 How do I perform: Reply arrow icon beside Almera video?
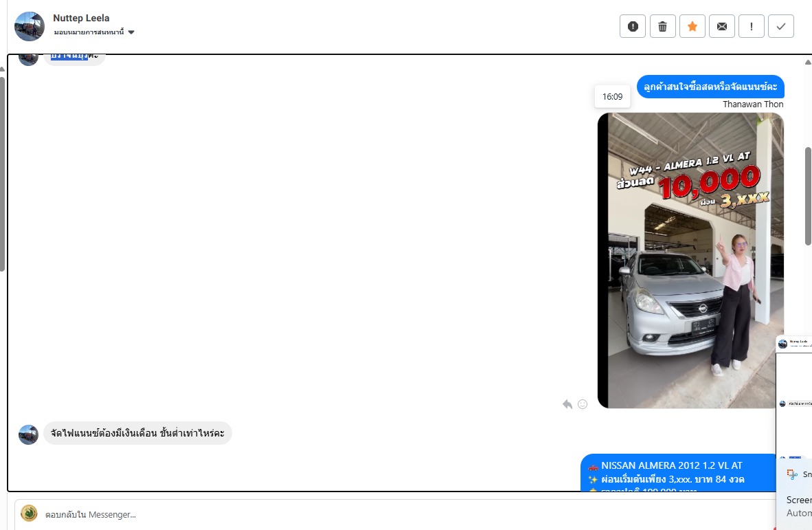(567, 404)
